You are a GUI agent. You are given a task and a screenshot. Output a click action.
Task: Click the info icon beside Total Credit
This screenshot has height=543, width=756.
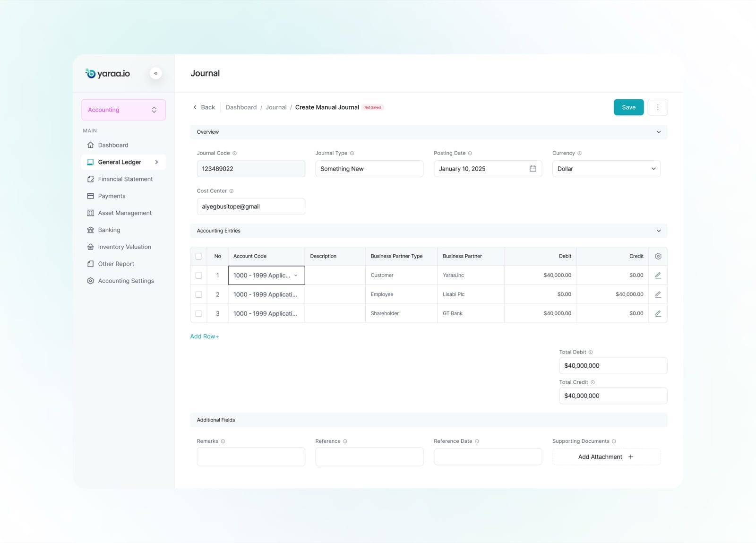(593, 382)
